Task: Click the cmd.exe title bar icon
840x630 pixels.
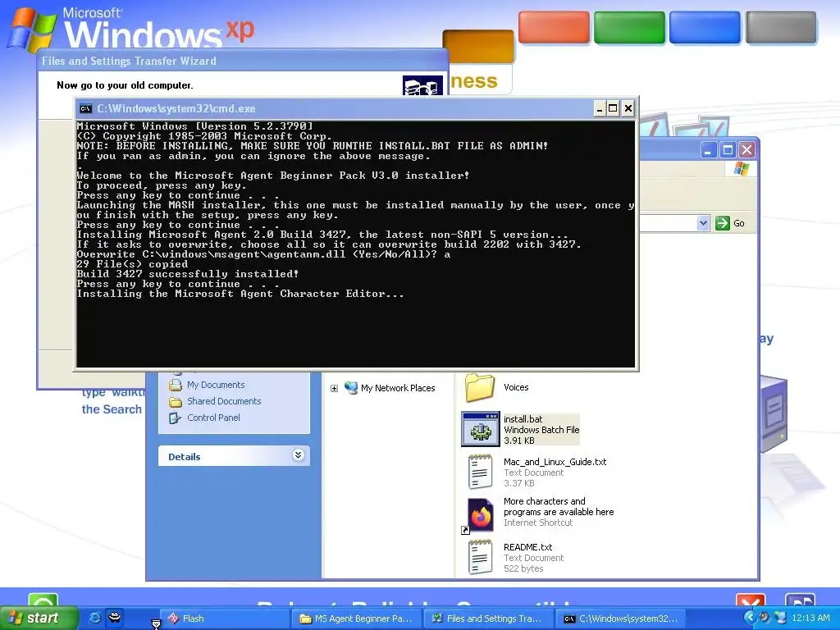Action: click(x=85, y=109)
